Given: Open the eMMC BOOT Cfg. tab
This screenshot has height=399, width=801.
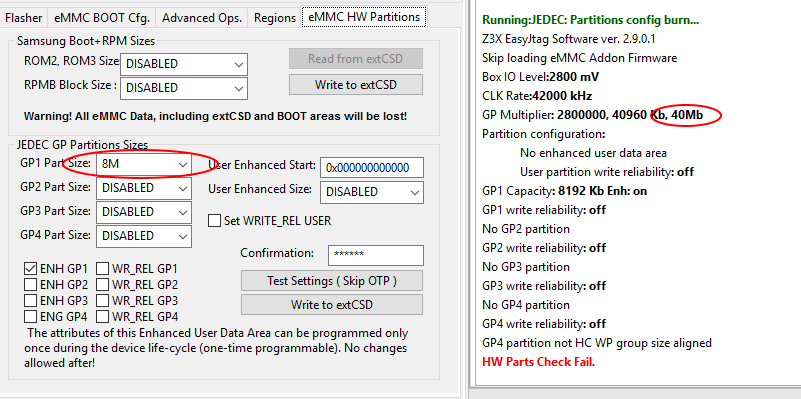Looking at the screenshot, I should click(x=102, y=17).
